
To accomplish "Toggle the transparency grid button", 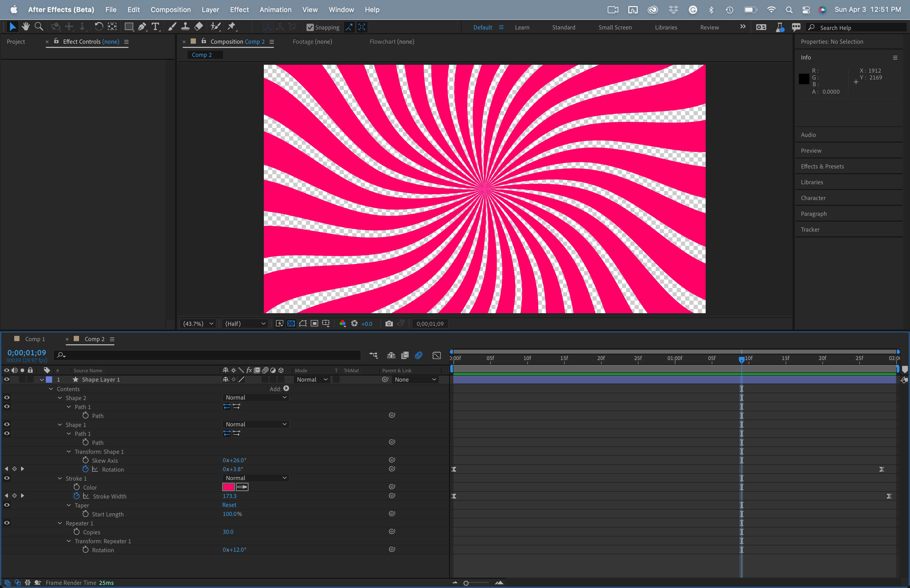I will [291, 324].
